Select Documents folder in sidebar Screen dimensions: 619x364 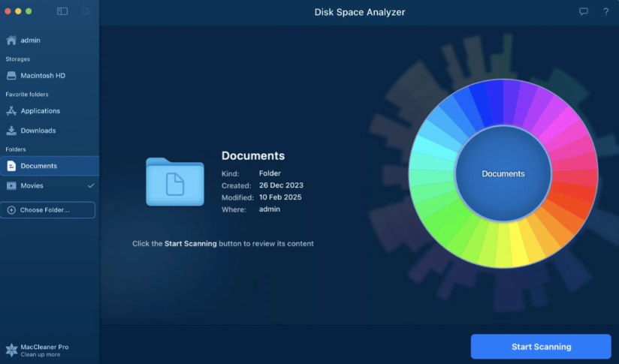click(50, 166)
